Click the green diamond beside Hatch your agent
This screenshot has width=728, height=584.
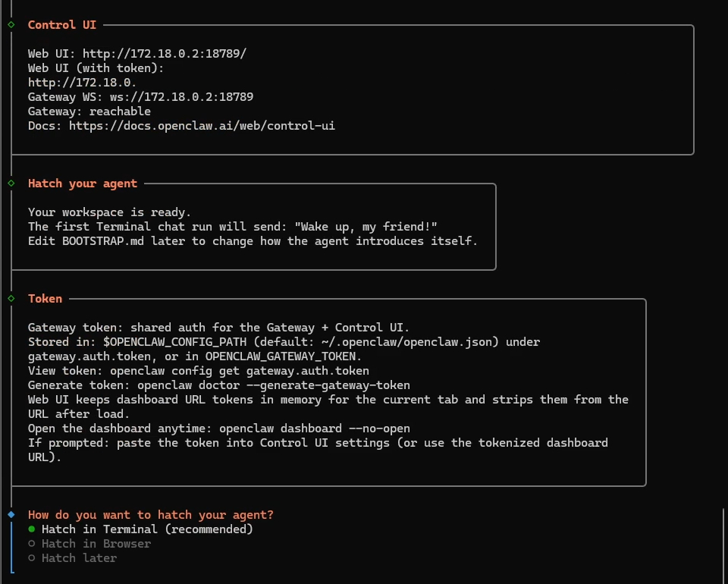[11, 184]
